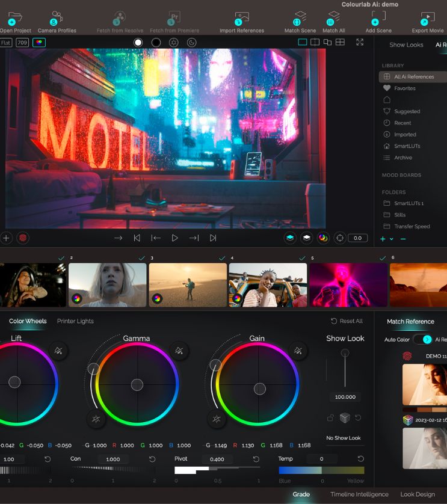The width and height of the screenshot is (447, 504).
Task: Open the Favorites library section
Action: 404,88
